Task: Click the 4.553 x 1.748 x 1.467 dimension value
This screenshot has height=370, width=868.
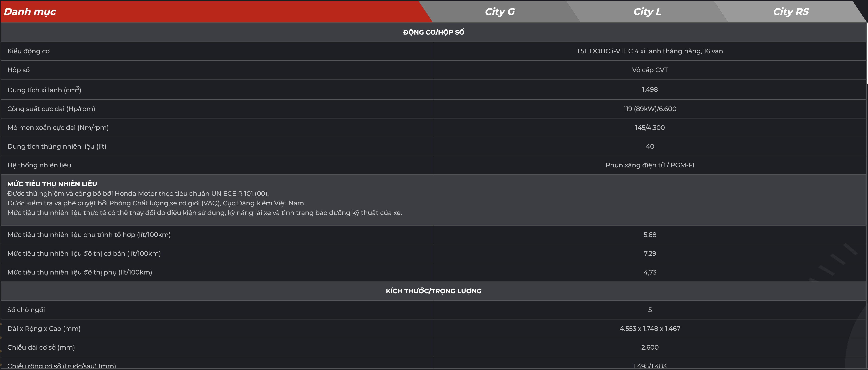Action: pos(650,329)
